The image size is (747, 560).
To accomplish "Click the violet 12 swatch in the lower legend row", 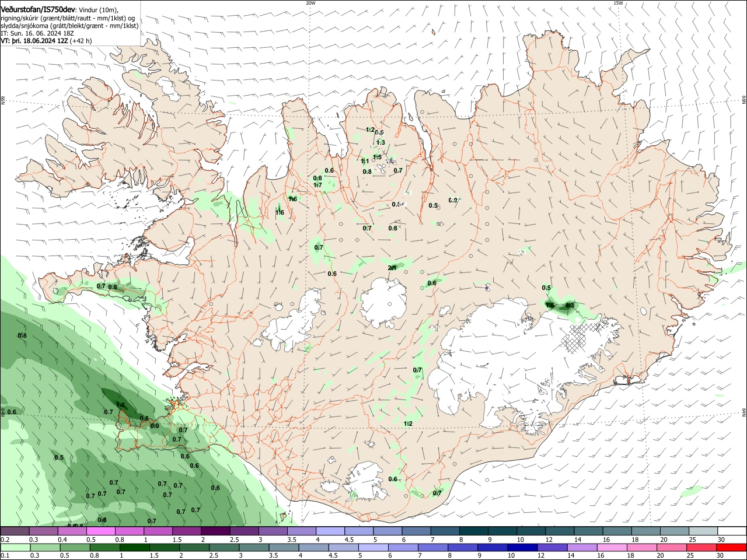I will [x=552, y=548].
